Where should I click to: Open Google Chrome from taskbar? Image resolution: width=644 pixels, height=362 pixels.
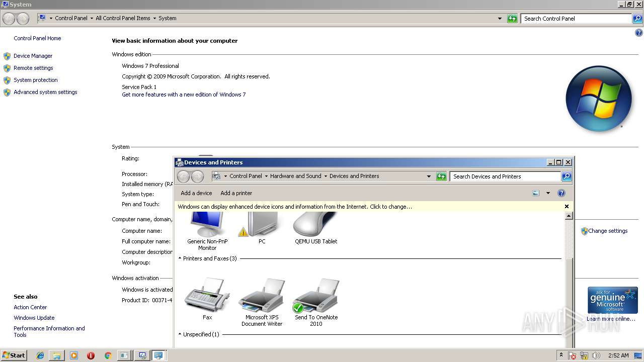[108, 355]
